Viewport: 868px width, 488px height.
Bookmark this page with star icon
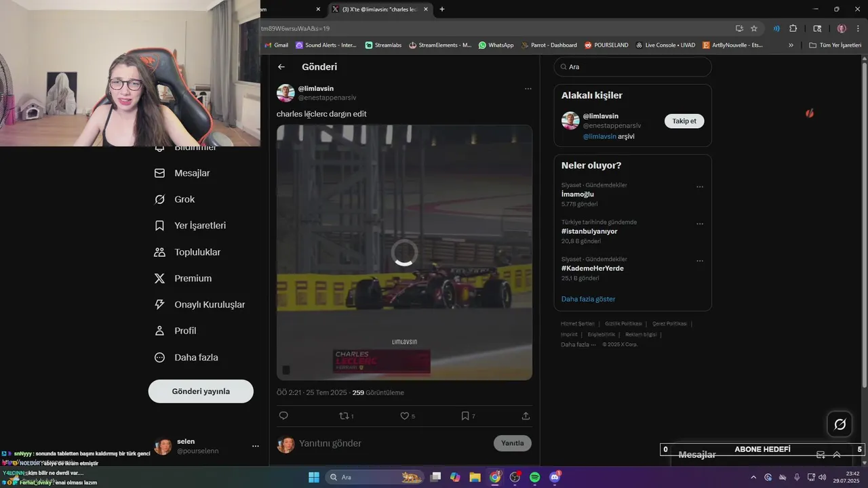click(x=754, y=28)
